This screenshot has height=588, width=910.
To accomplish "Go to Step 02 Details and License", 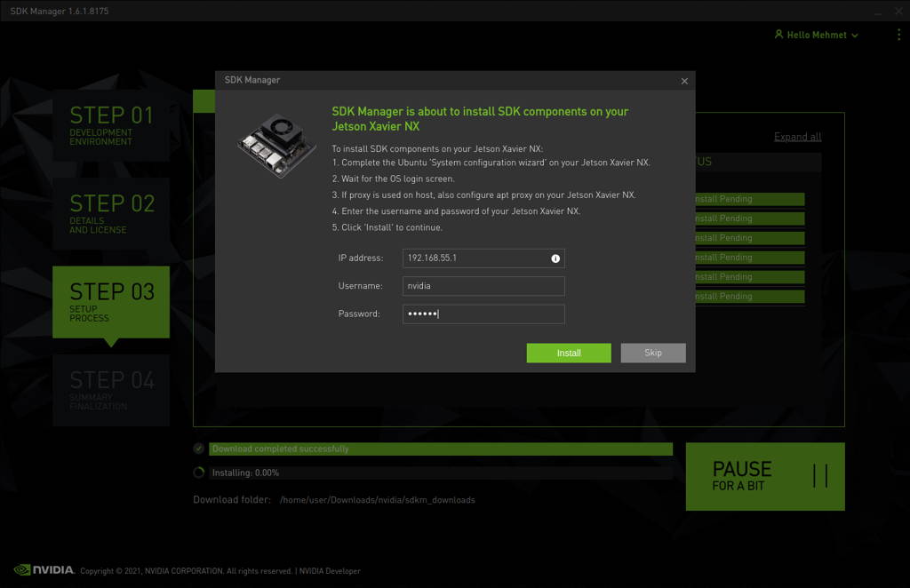I will [x=111, y=213].
